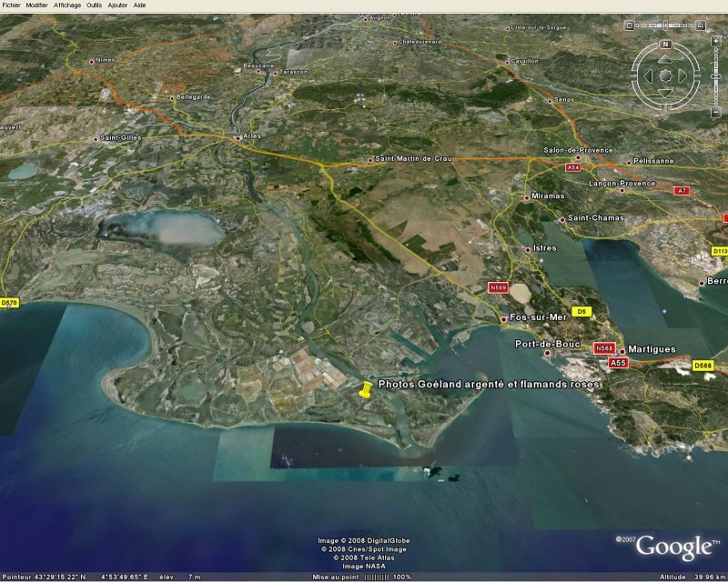The height and width of the screenshot is (582, 728).
Task: Click the Nîmes city marker dot
Action: (x=92, y=62)
